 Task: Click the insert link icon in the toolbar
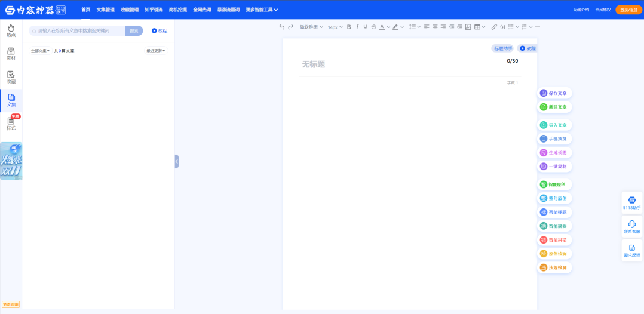tap(494, 27)
